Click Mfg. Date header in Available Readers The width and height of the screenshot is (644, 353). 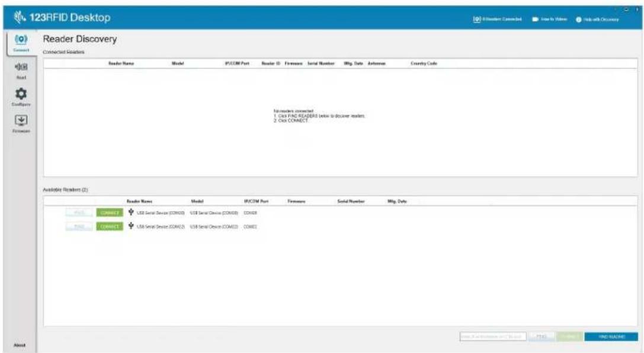click(x=397, y=201)
